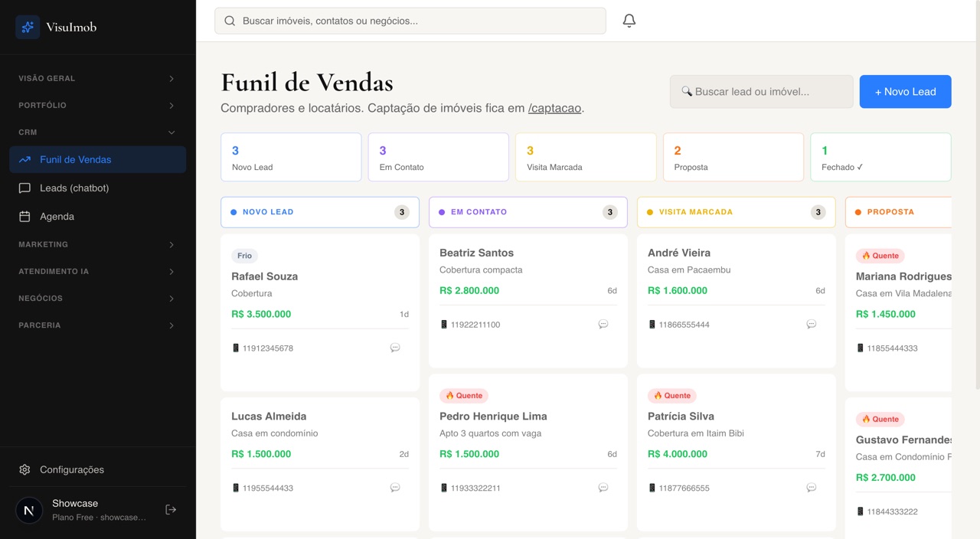Image resolution: width=980 pixels, height=539 pixels.
Task: Click the logout icon beside Showcase
Action: 171,510
